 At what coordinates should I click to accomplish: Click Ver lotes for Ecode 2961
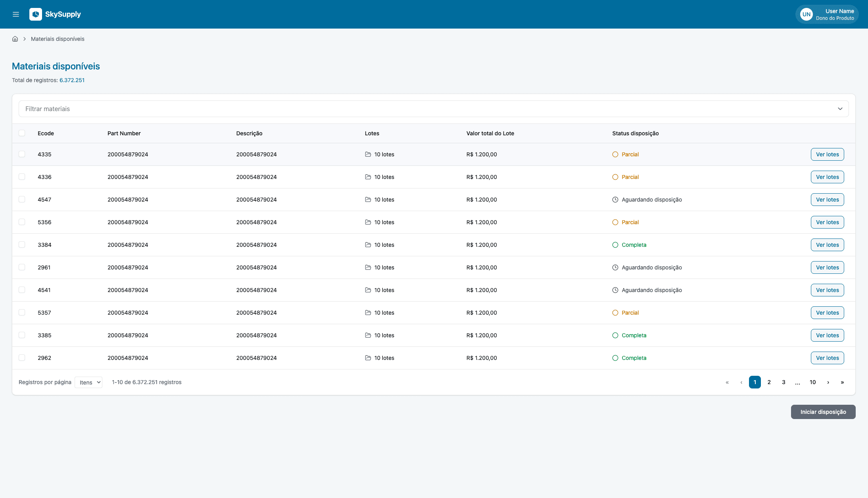pos(827,267)
